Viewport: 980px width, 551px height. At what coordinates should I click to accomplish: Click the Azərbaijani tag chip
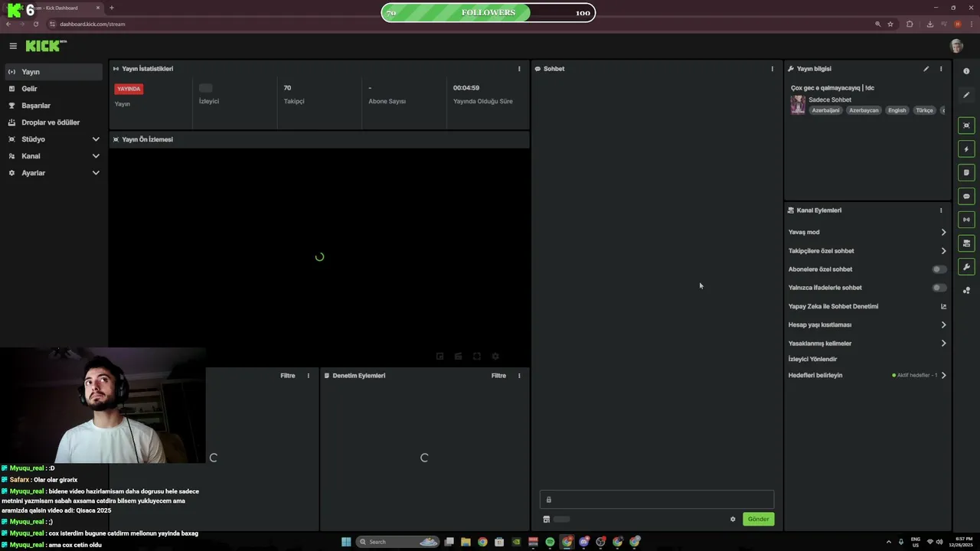[825, 110]
